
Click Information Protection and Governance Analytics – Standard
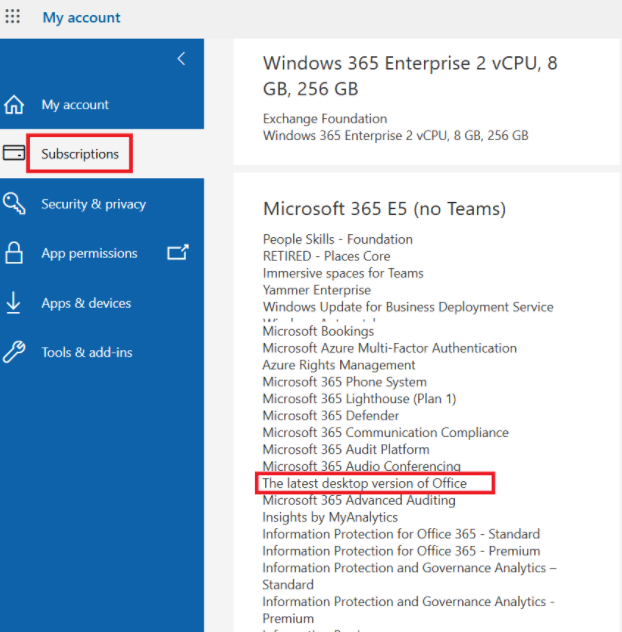(410, 576)
